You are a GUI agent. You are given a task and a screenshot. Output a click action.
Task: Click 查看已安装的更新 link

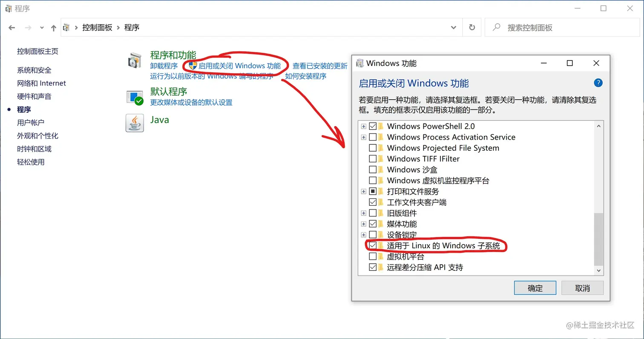[x=320, y=66]
